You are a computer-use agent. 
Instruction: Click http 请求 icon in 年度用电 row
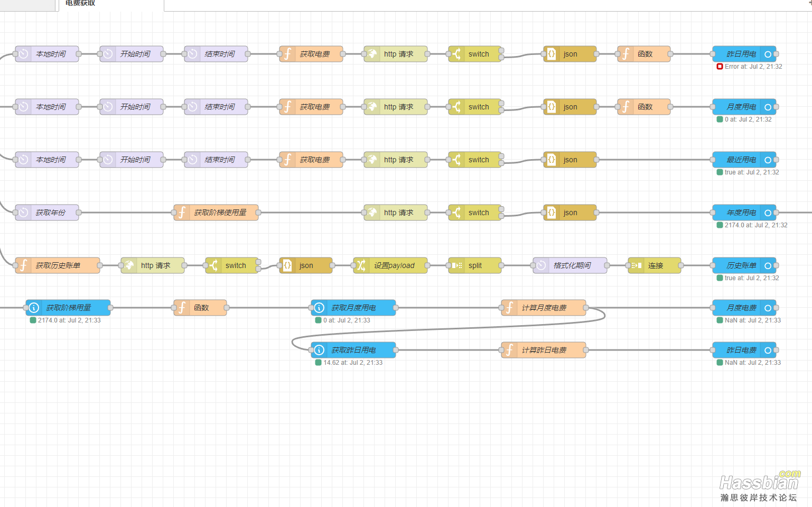coord(372,213)
